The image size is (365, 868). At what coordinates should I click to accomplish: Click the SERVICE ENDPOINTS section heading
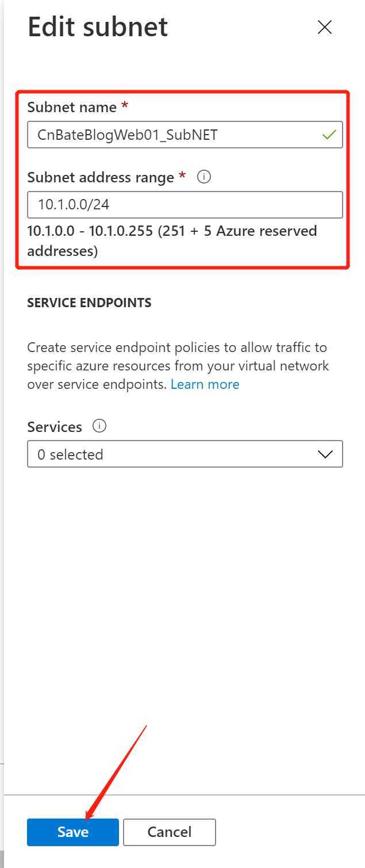click(89, 303)
